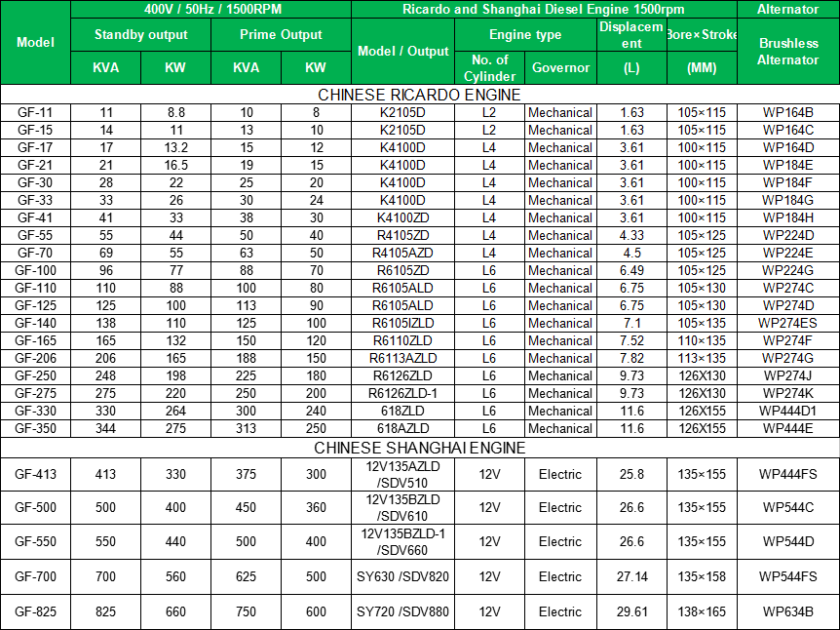
Task: Click the GF-500 model cell
Action: (x=35, y=508)
